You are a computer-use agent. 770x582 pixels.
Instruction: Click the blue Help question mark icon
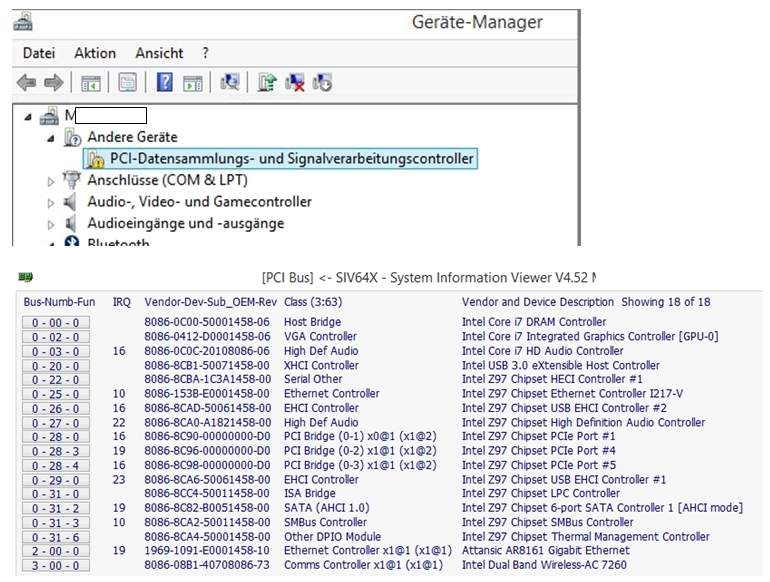coord(165,82)
